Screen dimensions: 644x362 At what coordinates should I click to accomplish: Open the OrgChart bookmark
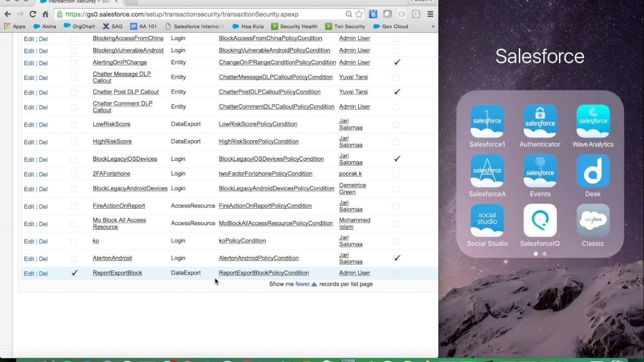click(79, 26)
